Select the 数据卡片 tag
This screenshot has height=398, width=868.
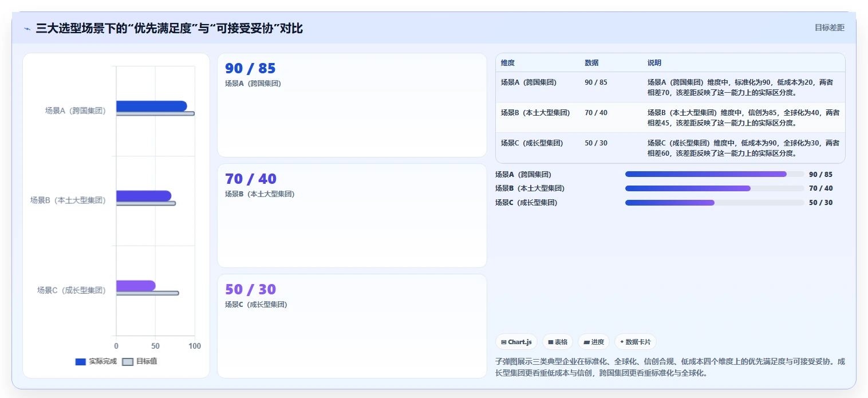(x=636, y=342)
